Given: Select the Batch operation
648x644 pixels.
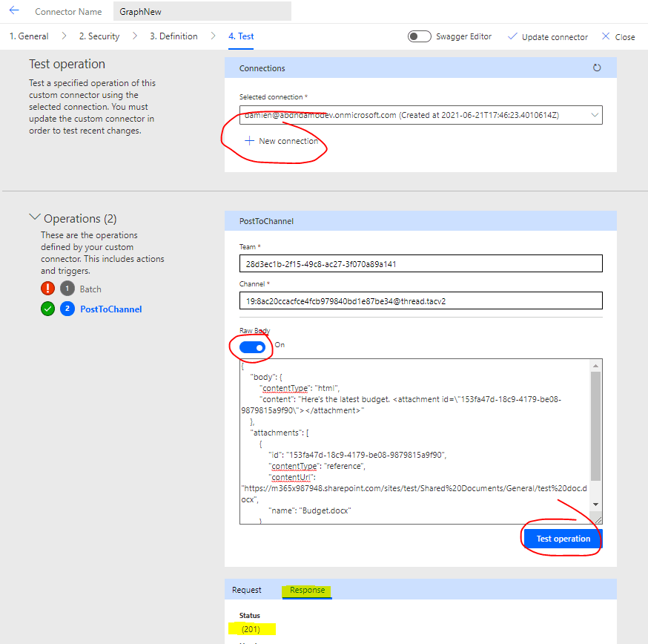Looking at the screenshot, I should tap(90, 289).
